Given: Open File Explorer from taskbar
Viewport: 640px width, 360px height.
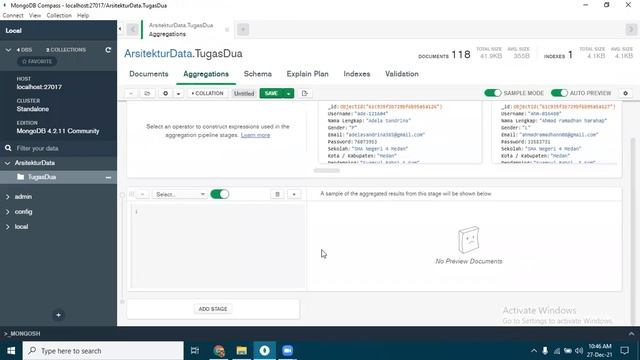Looking at the screenshot, I should (242, 351).
